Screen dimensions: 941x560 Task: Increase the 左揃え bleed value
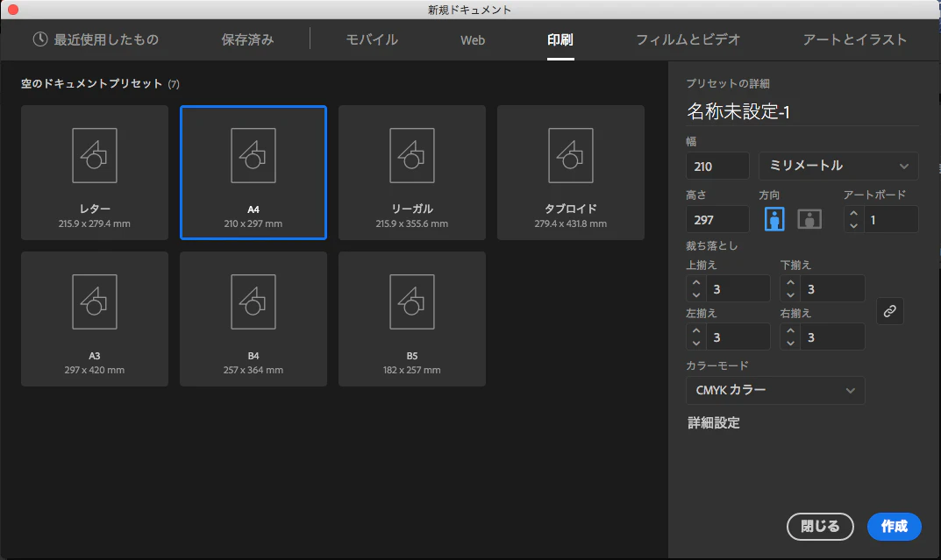coord(696,331)
